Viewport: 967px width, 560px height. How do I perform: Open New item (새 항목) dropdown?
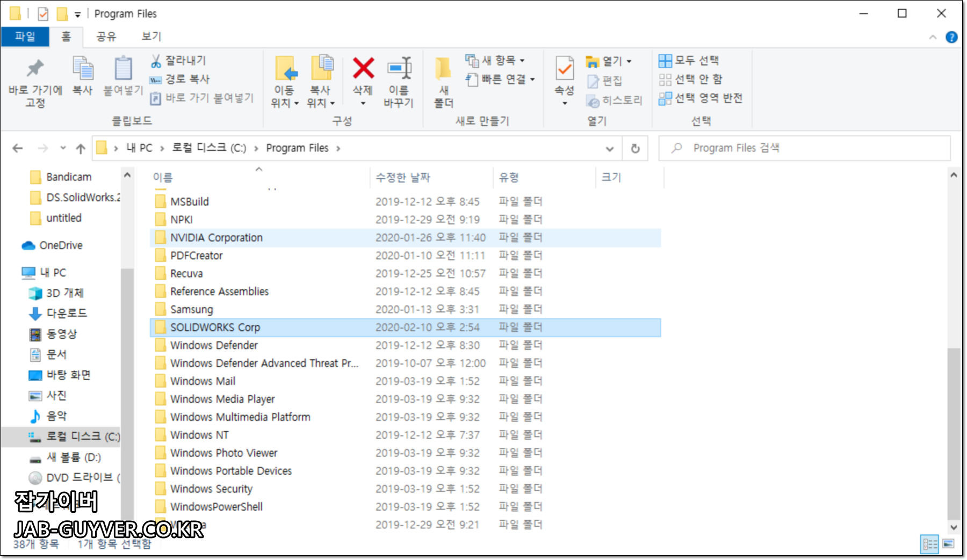click(x=495, y=60)
